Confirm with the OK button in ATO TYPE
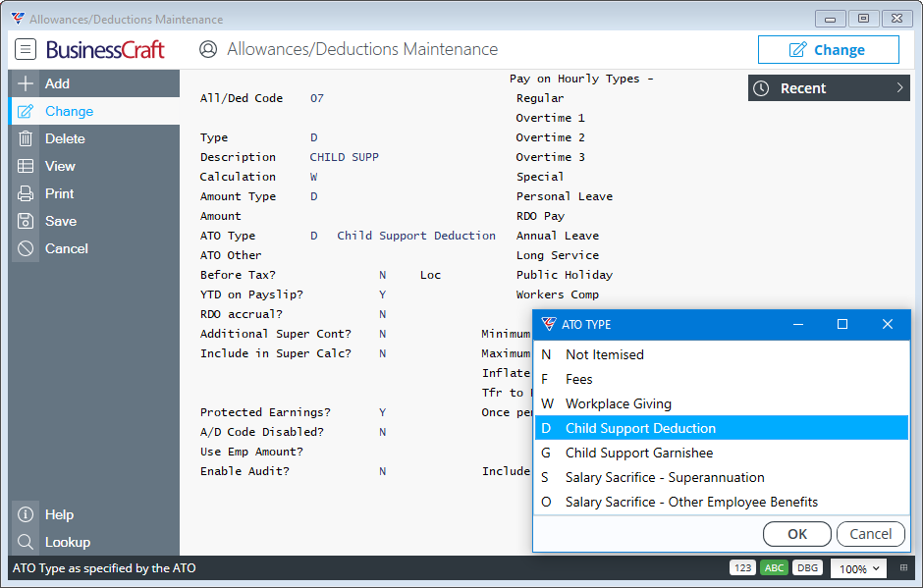 (797, 534)
